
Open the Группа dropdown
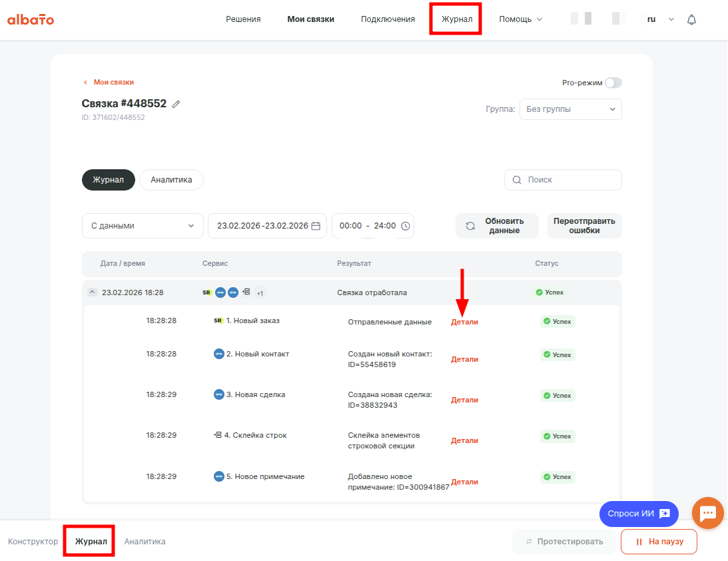(x=570, y=109)
